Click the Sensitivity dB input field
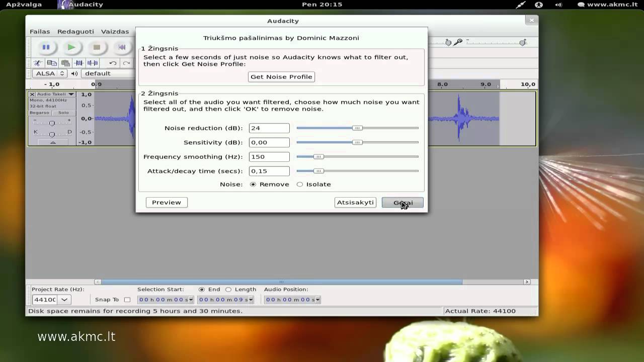Screen dimensions: 644x362 (269, 142)
